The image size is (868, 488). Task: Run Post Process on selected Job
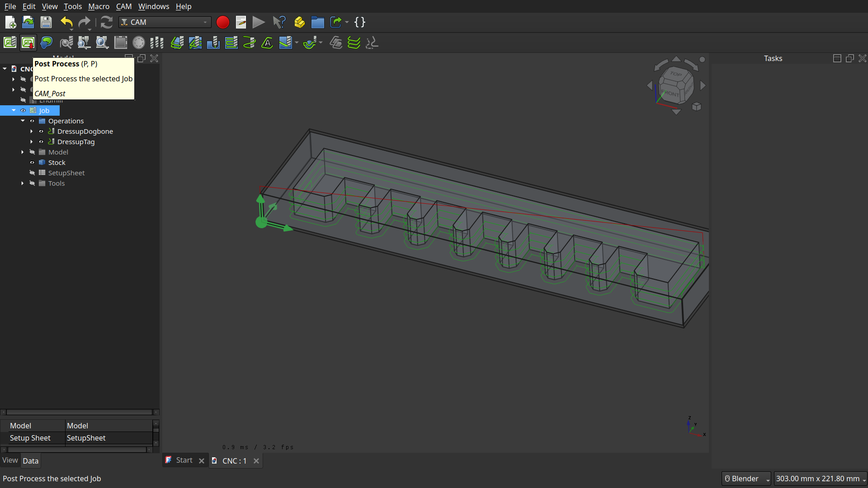[x=28, y=43]
